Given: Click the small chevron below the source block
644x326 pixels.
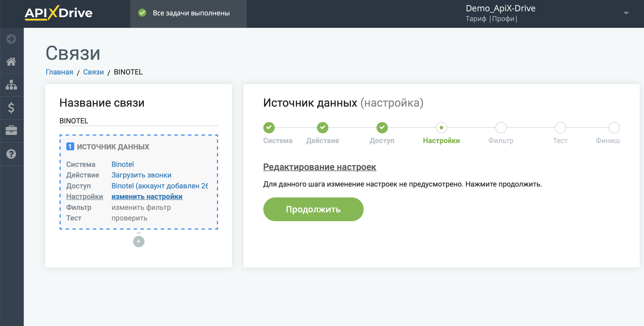Looking at the screenshot, I should tap(139, 233).
